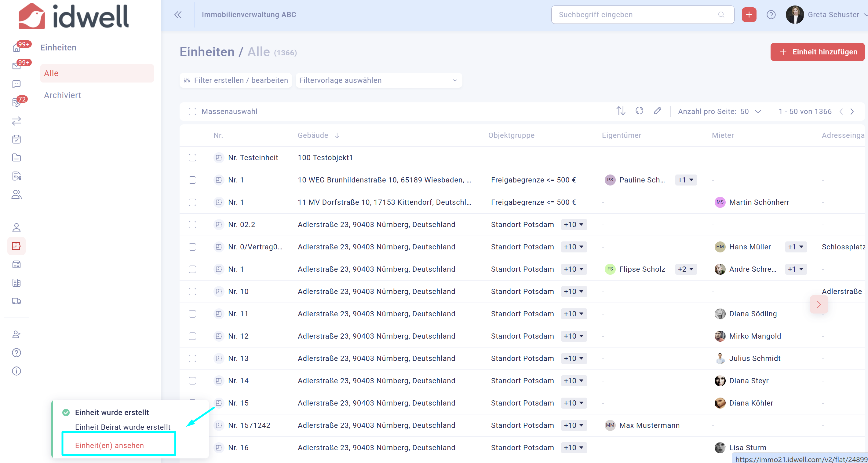Open the Filtervorlage auswählen dropdown
868x463 pixels.
[378, 80]
